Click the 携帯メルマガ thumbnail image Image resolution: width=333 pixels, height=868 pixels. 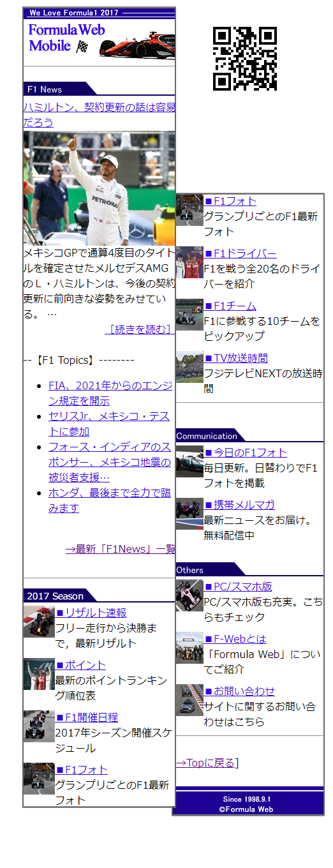[x=189, y=514]
